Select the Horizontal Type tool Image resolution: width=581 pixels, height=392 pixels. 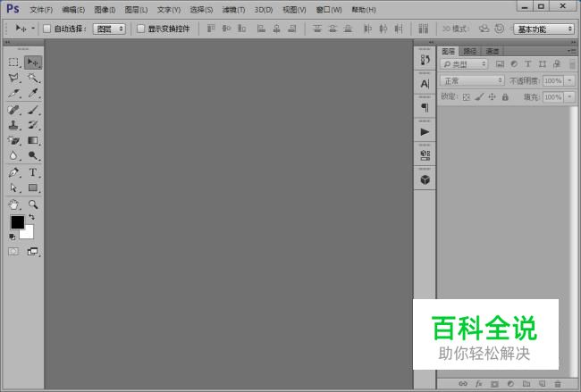tap(33, 172)
